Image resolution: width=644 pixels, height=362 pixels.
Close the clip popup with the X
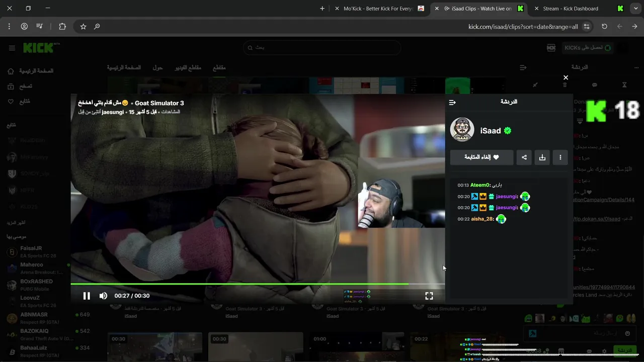[x=566, y=77]
